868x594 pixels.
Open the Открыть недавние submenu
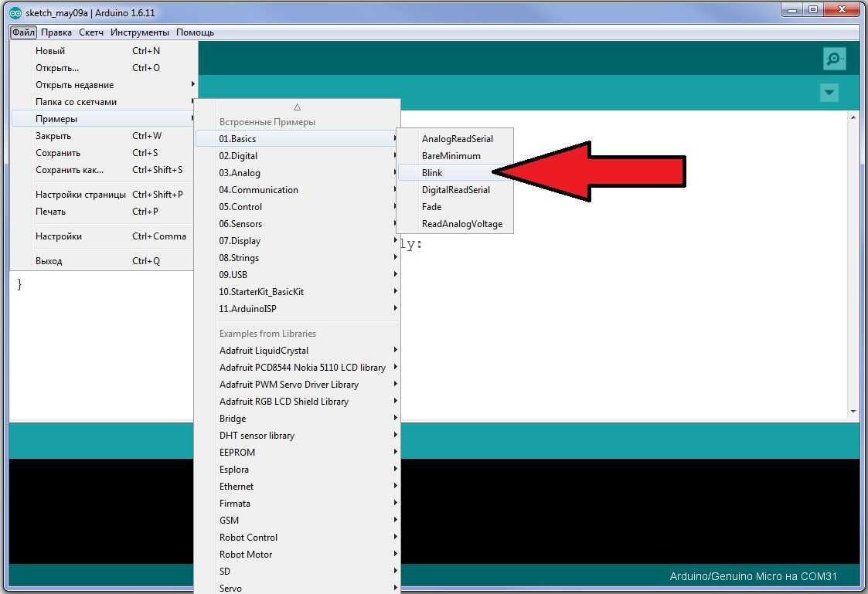click(74, 85)
